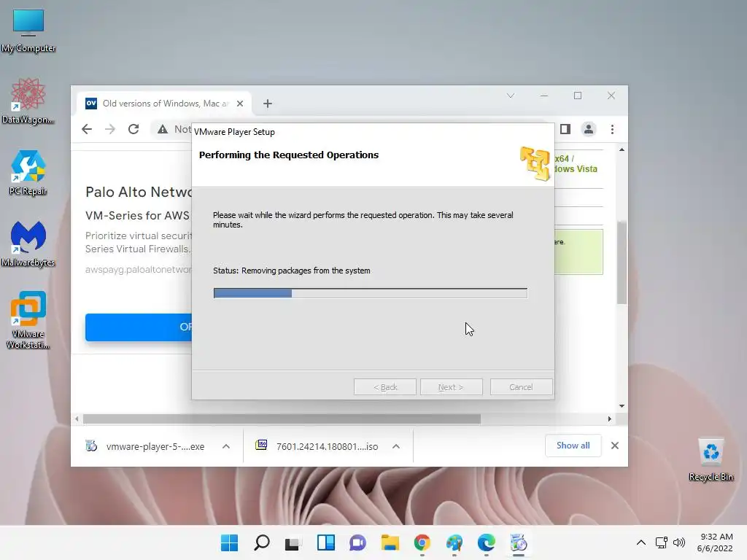
Task: Toggle Chrome side panel icon
Action: [565, 129]
